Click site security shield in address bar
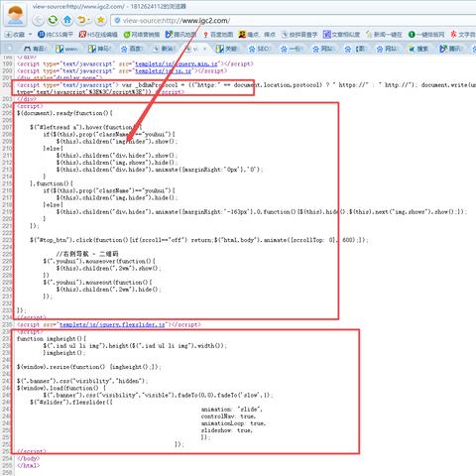The height and width of the screenshot is (476, 476). pyautogui.click(x=117, y=21)
